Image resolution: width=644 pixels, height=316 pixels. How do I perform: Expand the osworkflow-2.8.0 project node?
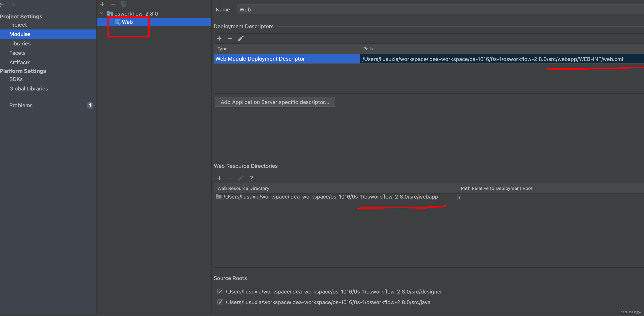point(102,13)
